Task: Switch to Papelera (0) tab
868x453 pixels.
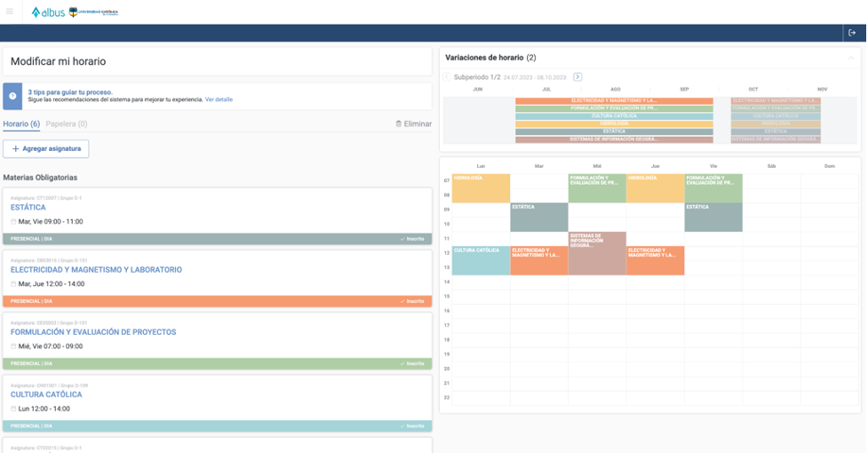Action: [67, 123]
